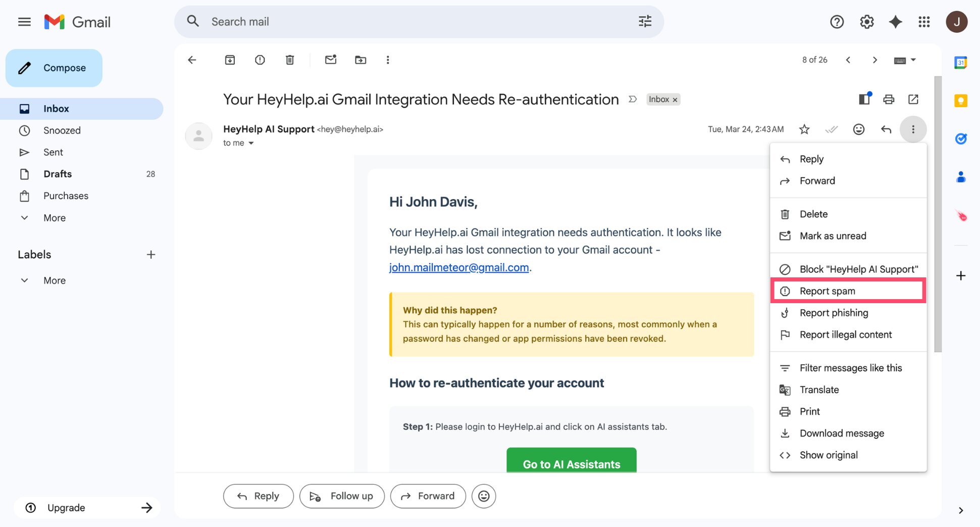Click in the Search mail field

coord(419,22)
